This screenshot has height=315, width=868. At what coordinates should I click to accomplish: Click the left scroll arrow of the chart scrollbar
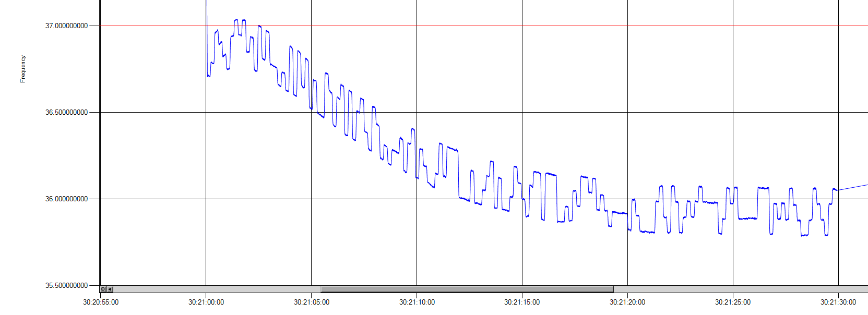point(110,289)
